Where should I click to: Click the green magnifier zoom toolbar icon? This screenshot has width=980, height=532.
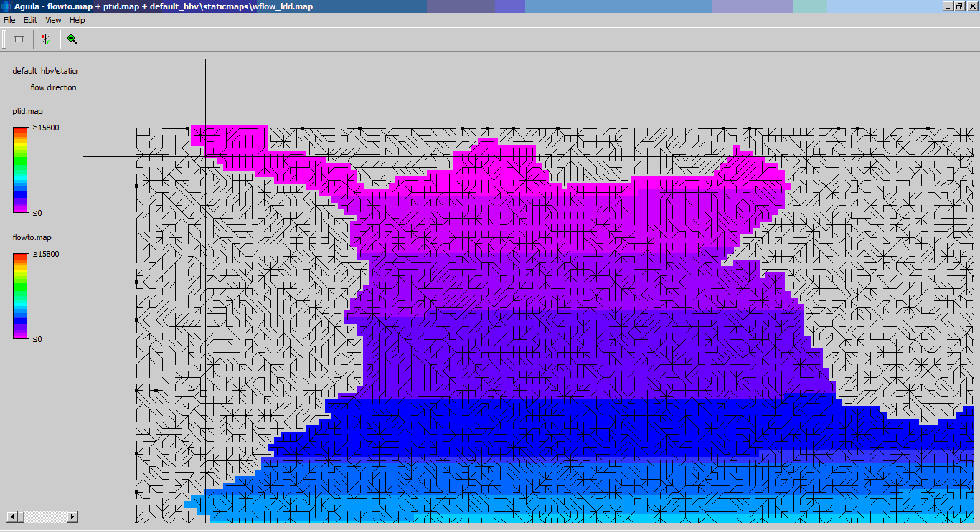point(71,39)
